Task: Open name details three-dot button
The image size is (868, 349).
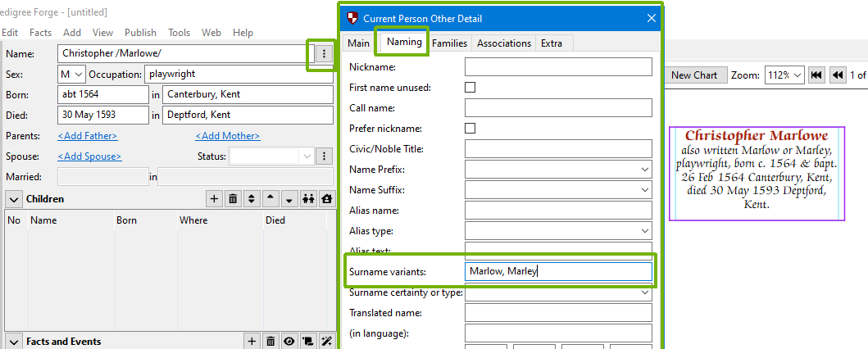Action: [325, 53]
